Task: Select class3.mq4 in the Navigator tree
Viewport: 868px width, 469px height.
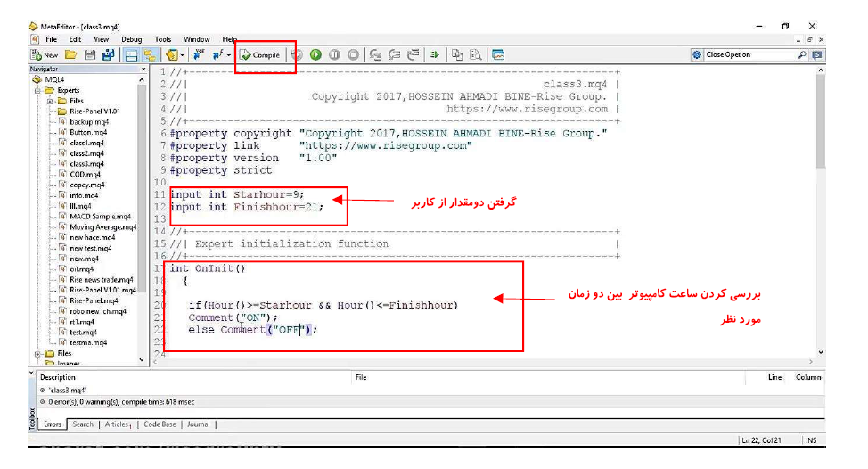Action: 86,164
